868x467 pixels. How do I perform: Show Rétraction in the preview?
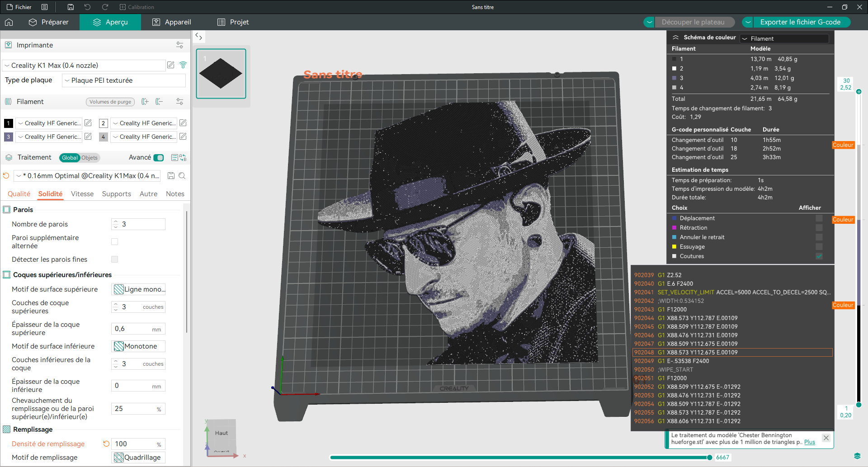click(x=819, y=228)
